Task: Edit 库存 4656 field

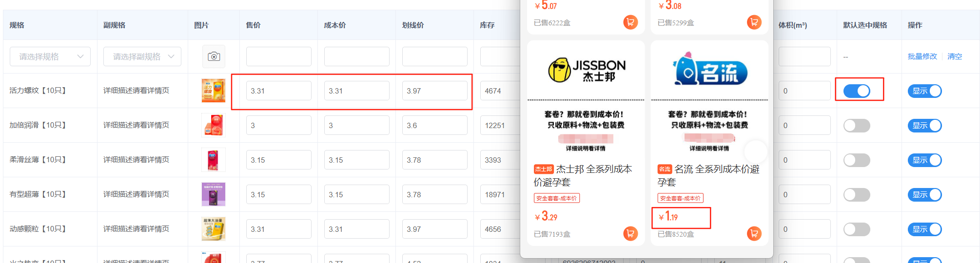Action: (500, 229)
